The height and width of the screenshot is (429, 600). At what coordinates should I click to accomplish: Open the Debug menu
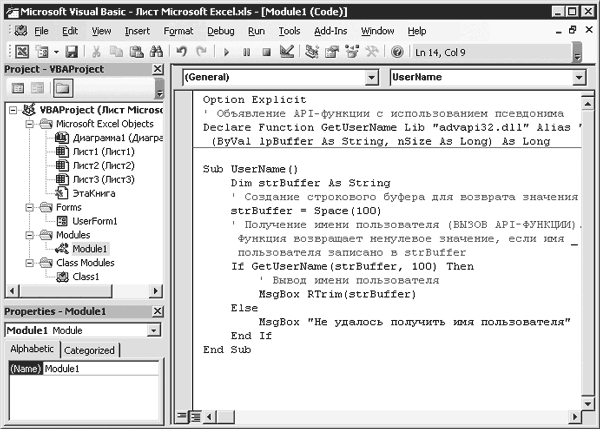(219, 31)
